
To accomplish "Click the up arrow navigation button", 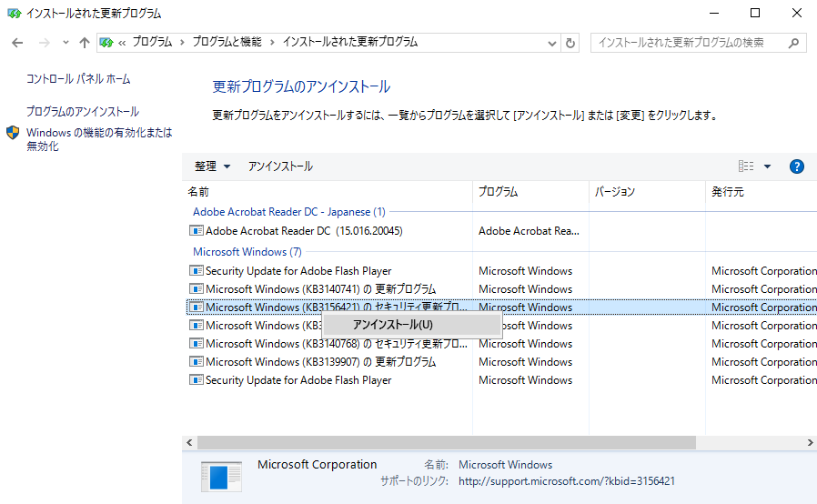I will (x=85, y=43).
